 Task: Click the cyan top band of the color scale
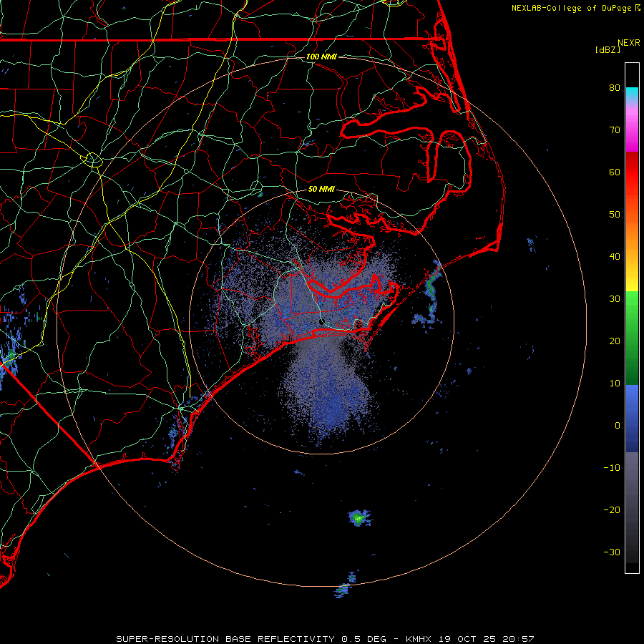[632, 94]
